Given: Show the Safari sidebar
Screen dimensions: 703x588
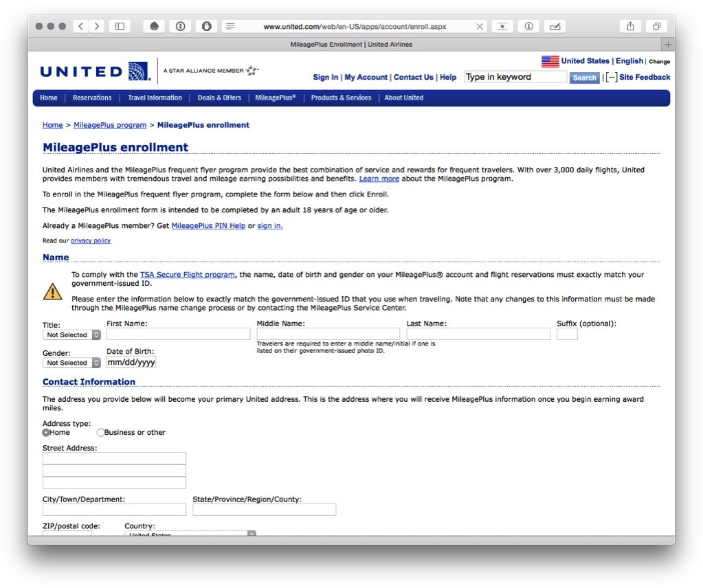Looking at the screenshot, I should [x=120, y=26].
